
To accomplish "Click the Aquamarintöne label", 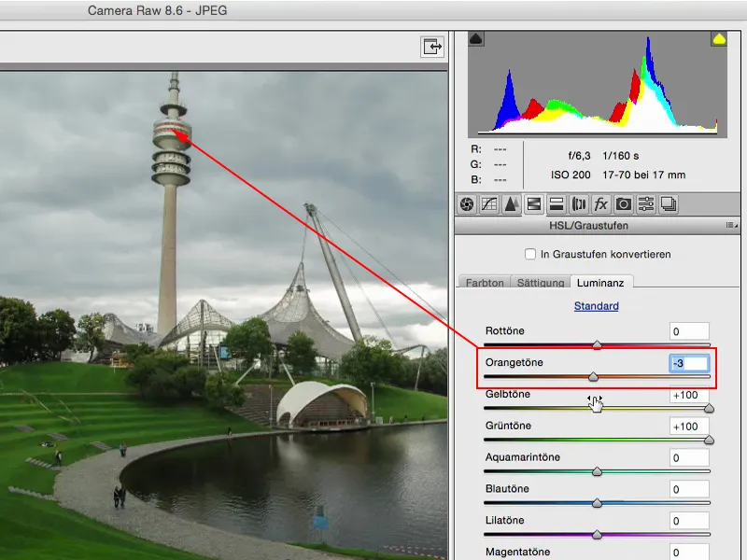I will tap(523, 457).
